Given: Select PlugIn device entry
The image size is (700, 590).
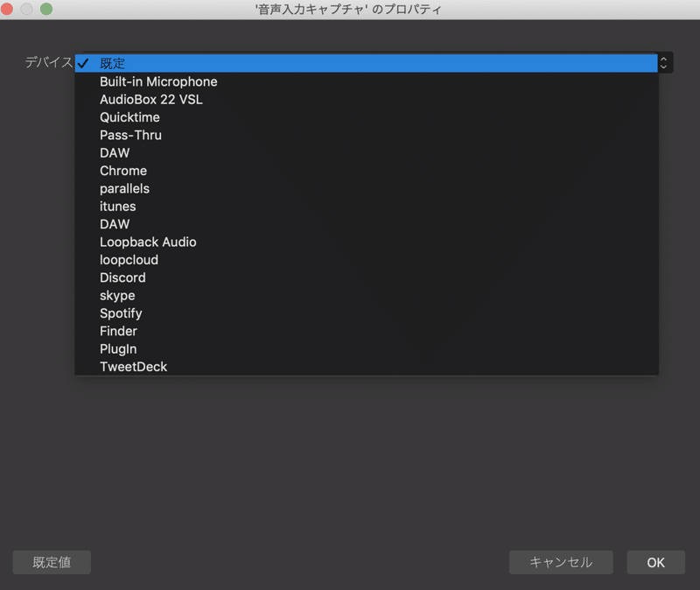Looking at the screenshot, I should pos(366,349).
